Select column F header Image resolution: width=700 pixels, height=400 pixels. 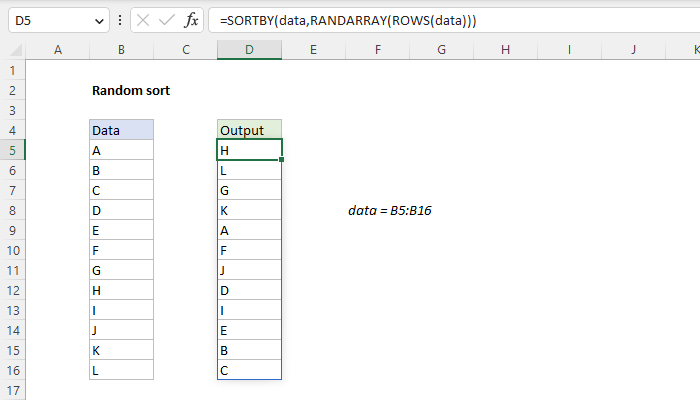tap(378, 50)
